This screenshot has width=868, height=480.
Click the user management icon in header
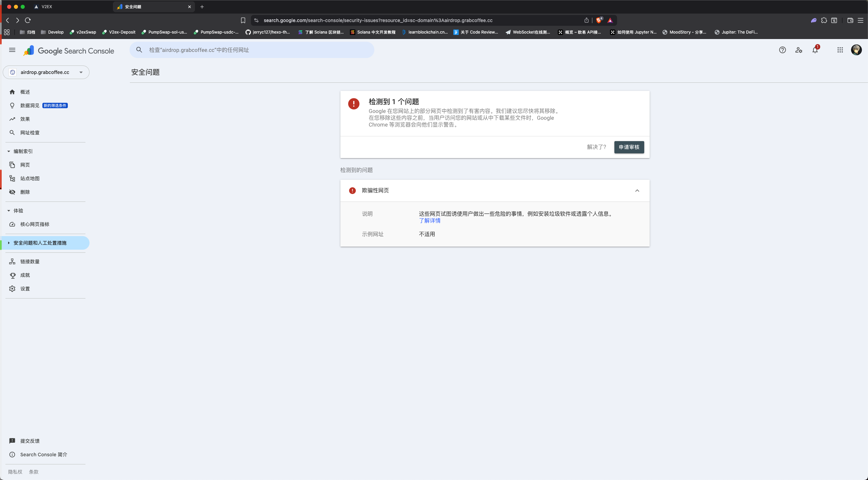[x=798, y=50]
